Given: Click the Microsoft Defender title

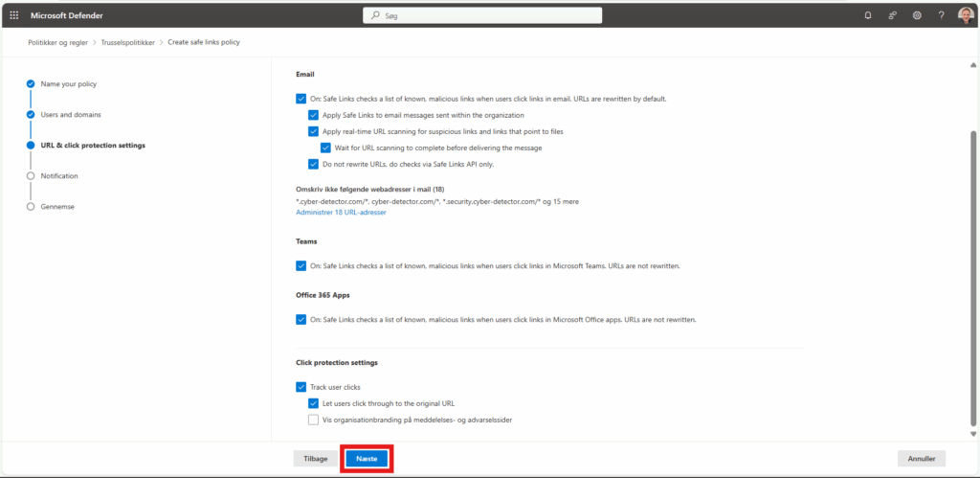Looking at the screenshot, I should (x=67, y=15).
